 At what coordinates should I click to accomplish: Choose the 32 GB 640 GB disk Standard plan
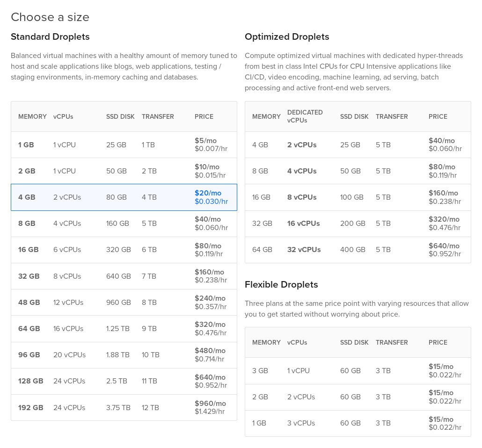[x=124, y=276]
